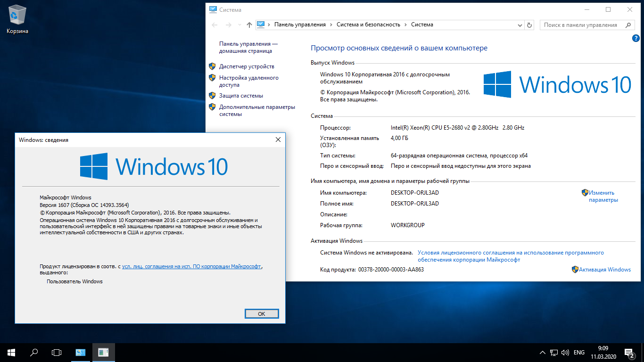Screen dimensions: 644x362
Task: Show hidden tray icons chevron
Action: click(x=542, y=353)
